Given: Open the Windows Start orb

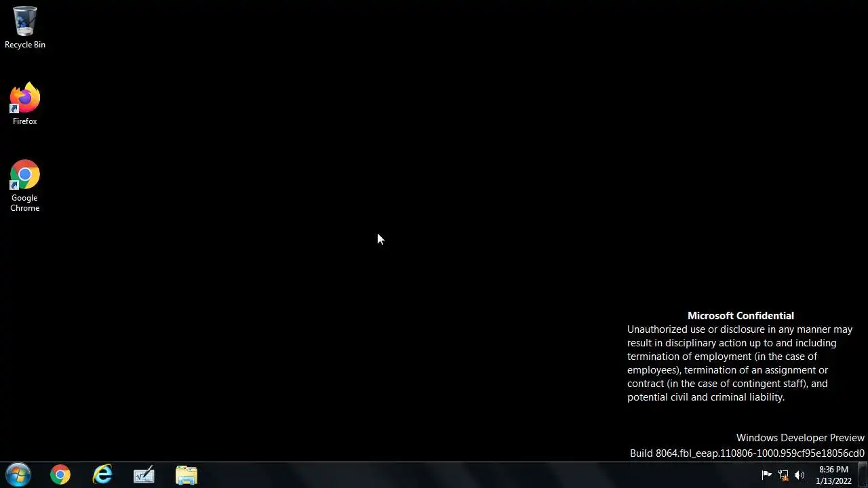Looking at the screenshot, I should coord(18,475).
